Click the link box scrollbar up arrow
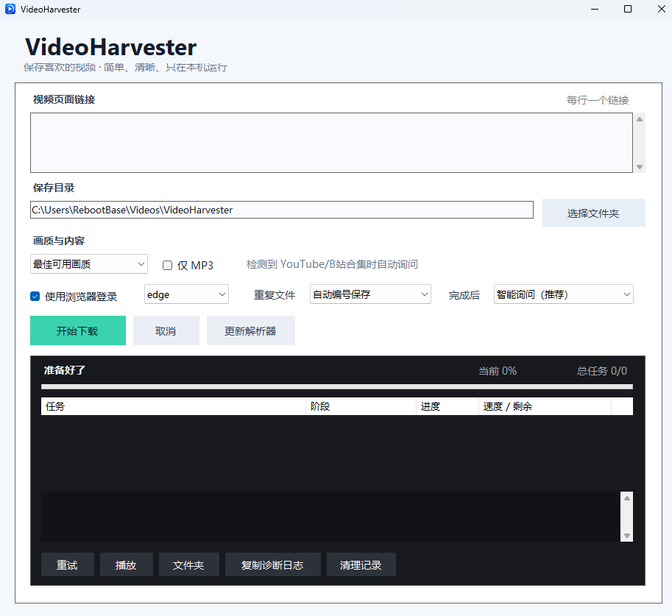Screen dimensions: 672x616 (640, 119)
